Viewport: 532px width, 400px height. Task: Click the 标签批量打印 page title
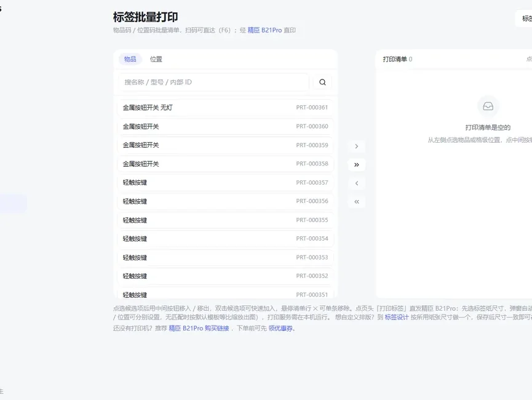tap(145, 17)
